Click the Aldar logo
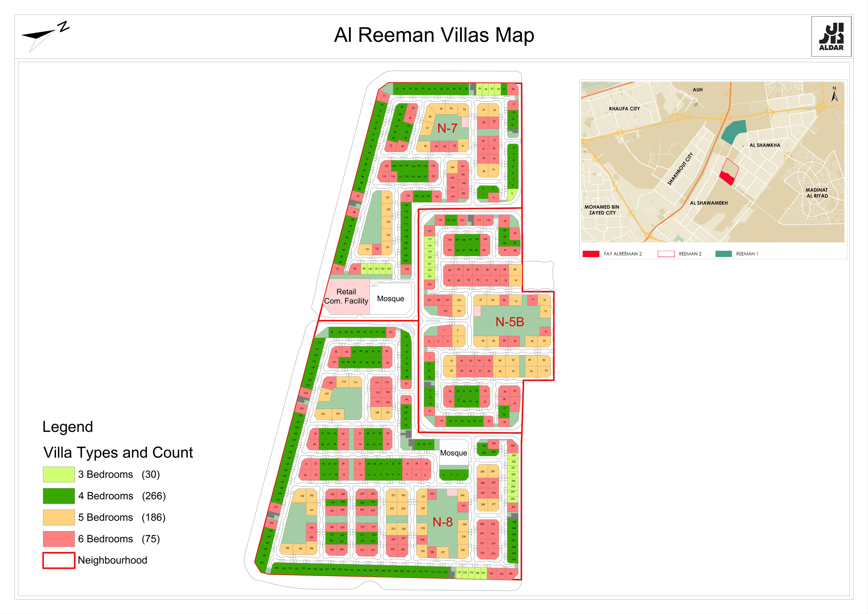 831,37
